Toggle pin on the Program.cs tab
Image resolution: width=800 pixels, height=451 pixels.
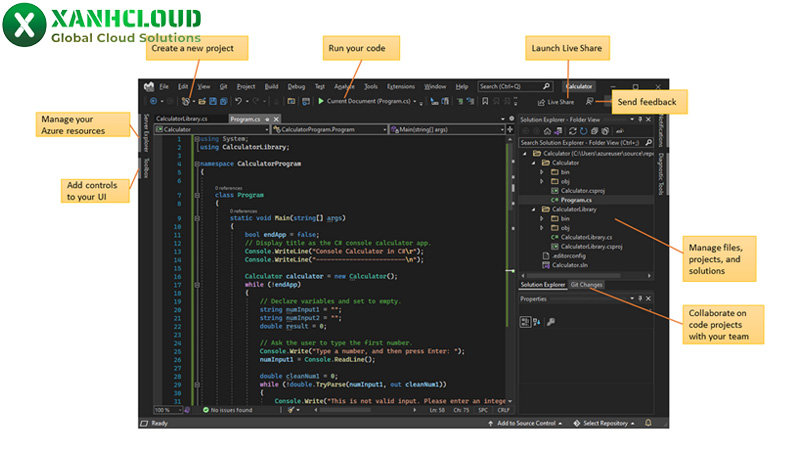(267, 119)
